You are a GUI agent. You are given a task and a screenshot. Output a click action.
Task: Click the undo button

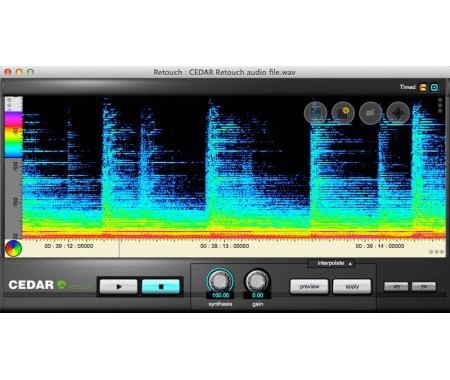[396, 287]
